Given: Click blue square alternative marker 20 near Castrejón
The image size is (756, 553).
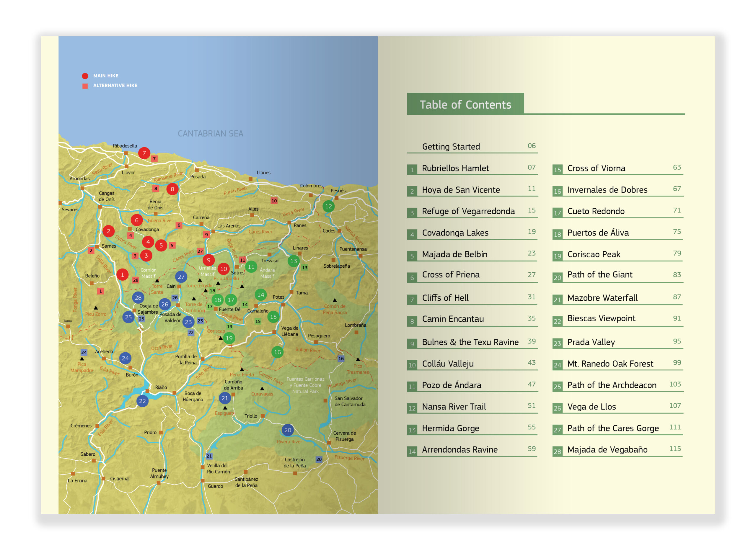Looking at the screenshot, I should pyautogui.click(x=319, y=460).
